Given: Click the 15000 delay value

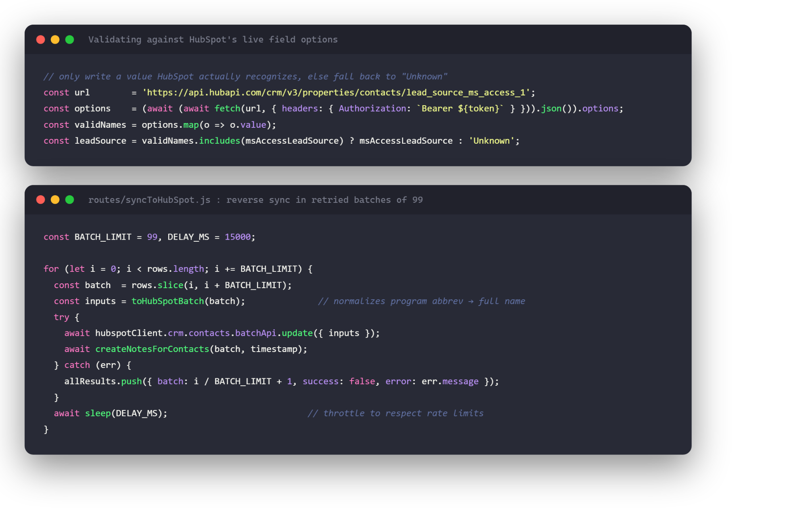Looking at the screenshot, I should [238, 237].
